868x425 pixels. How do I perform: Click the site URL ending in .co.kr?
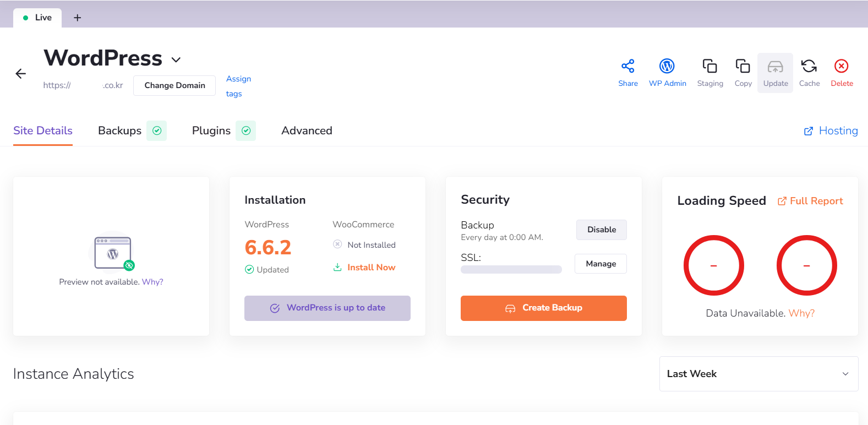point(83,85)
